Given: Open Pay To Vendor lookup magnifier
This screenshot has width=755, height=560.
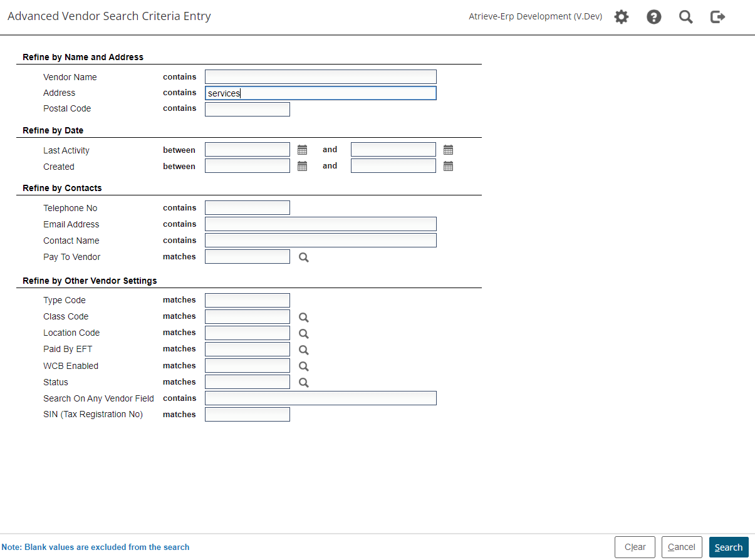Looking at the screenshot, I should (304, 257).
